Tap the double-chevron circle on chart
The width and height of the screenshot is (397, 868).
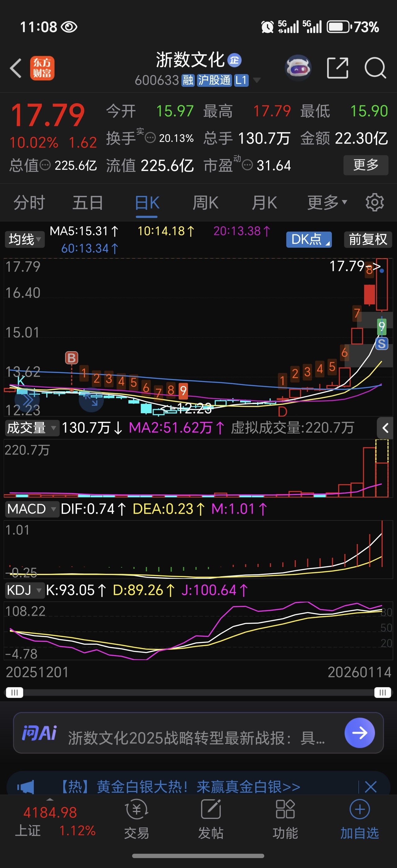(x=27, y=400)
